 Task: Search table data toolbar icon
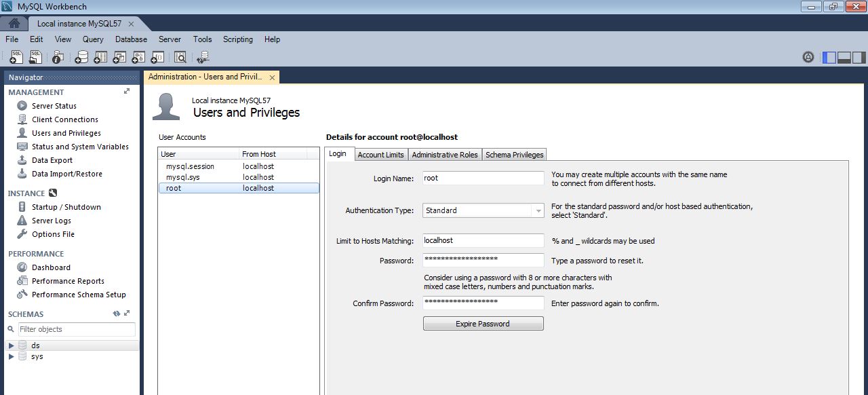[180, 58]
